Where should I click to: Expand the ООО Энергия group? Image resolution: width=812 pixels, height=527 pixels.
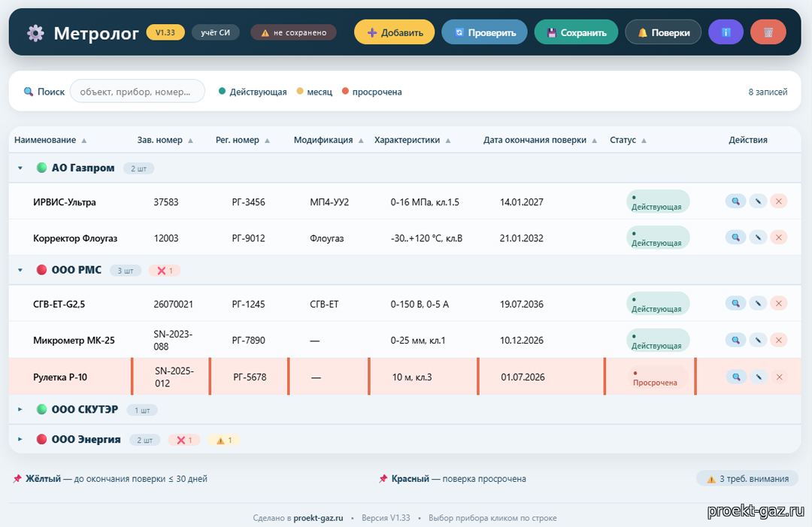pyautogui.click(x=20, y=440)
